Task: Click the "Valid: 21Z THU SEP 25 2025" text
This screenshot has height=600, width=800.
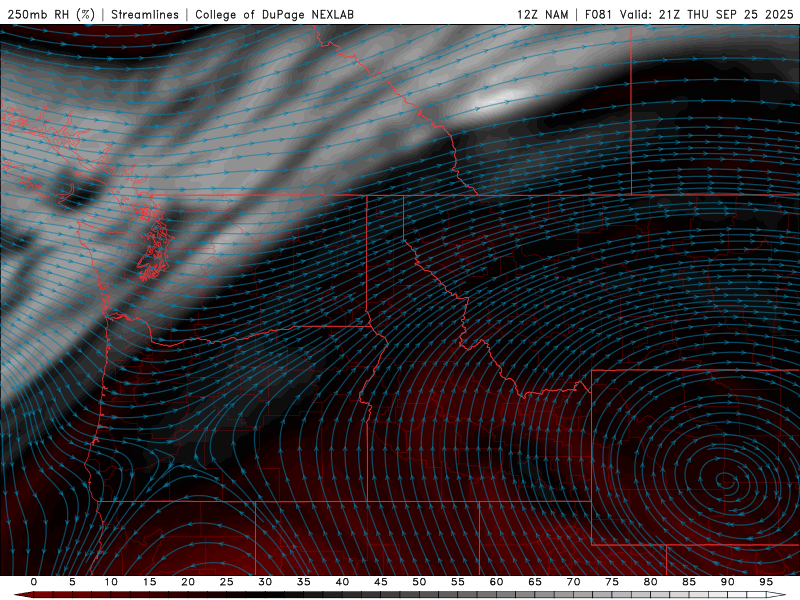Action: [707, 14]
